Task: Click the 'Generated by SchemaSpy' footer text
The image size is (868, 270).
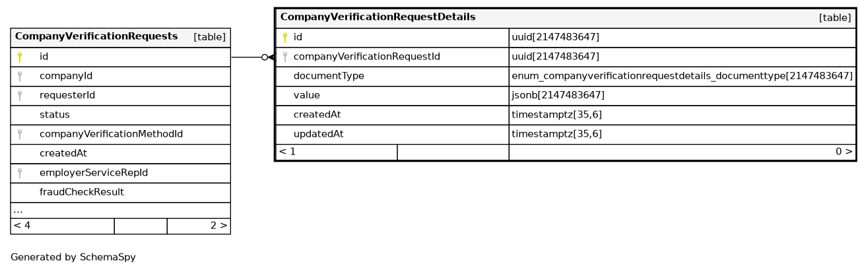Action: (73, 257)
